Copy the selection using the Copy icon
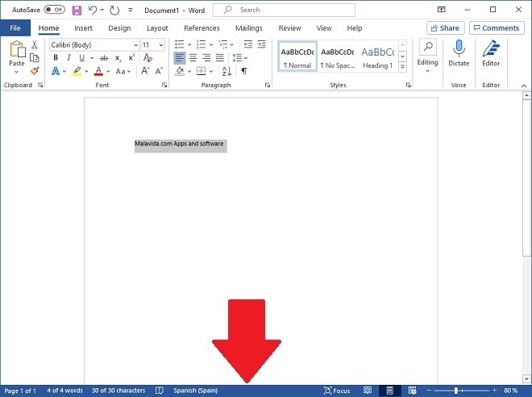Viewport: 532px width, 397px height. click(x=35, y=58)
